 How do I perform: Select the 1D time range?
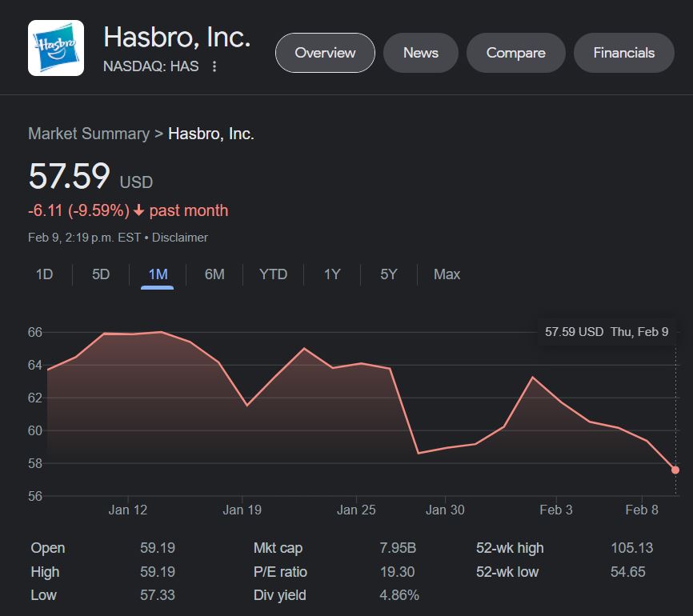tap(44, 274)
